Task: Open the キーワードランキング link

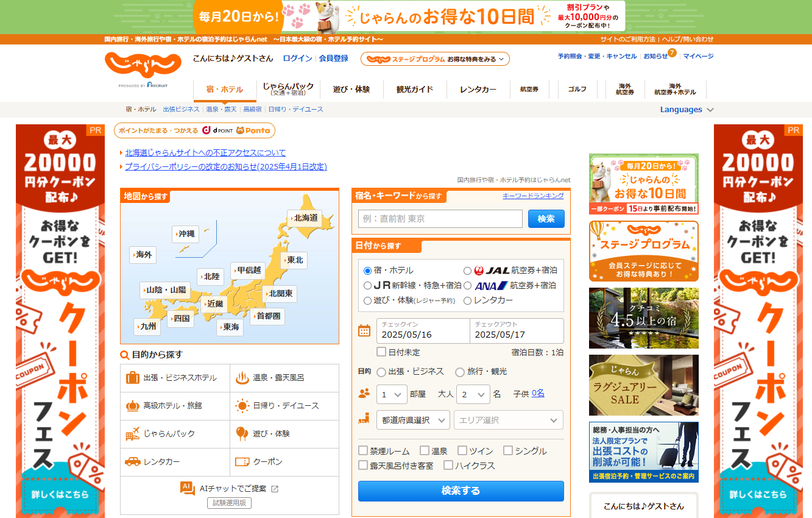Action: 533,196
